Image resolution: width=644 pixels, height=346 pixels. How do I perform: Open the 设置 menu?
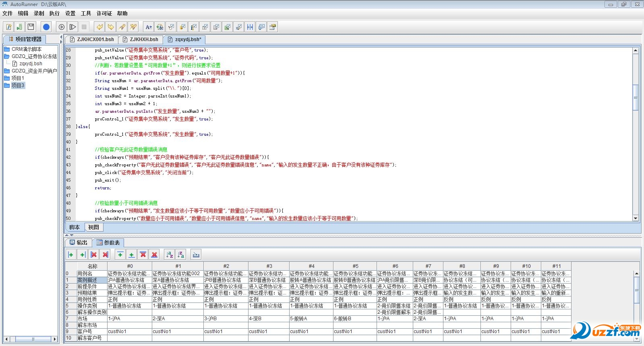70,13
